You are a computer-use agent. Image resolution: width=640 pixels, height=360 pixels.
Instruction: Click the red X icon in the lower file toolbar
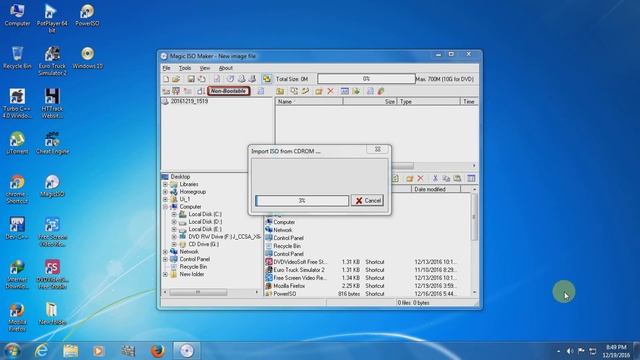(420, 178)
